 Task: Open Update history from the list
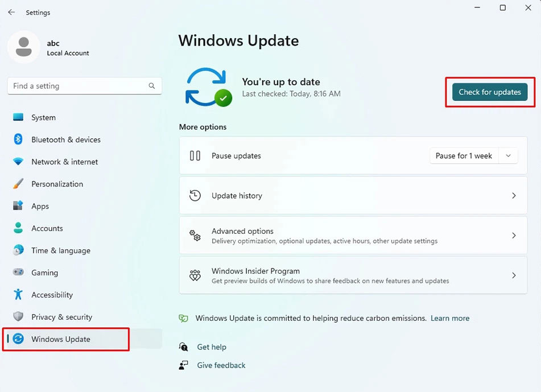click(x=353, y=195)
